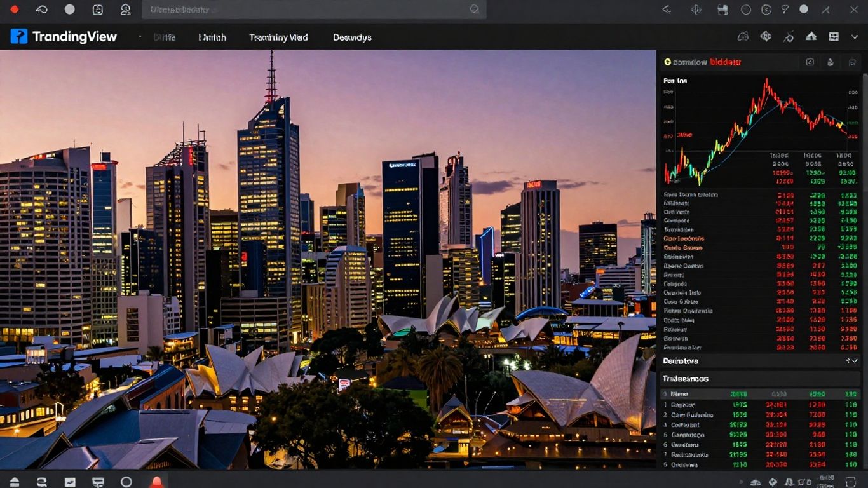The image size is (868, 488).
Task: Open the menu item left of Deavdys
Action: (x=278, y=37)
